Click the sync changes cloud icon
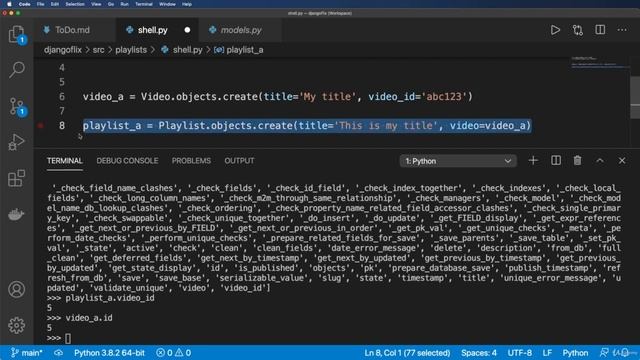 58,353
